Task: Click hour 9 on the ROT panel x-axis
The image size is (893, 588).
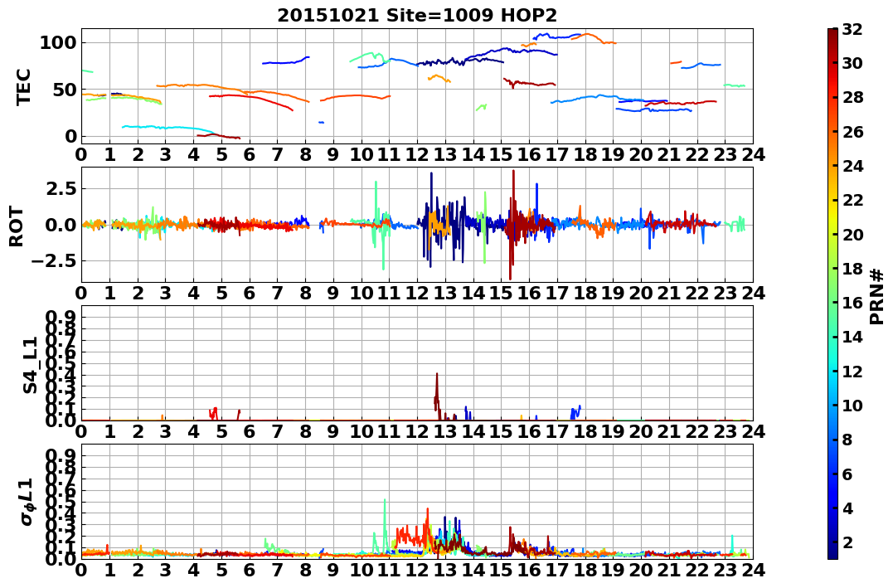Action: point(333,293)
